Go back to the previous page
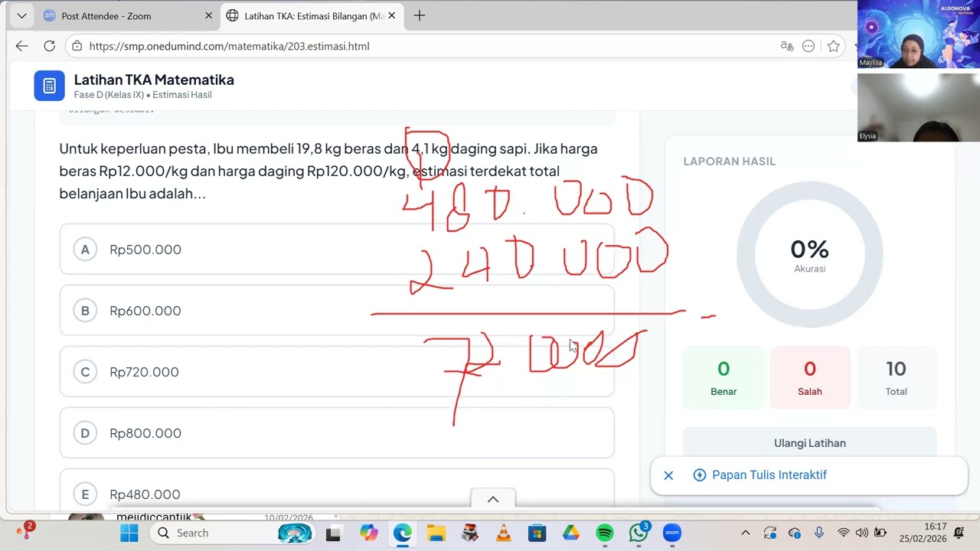 pos(21,46)
